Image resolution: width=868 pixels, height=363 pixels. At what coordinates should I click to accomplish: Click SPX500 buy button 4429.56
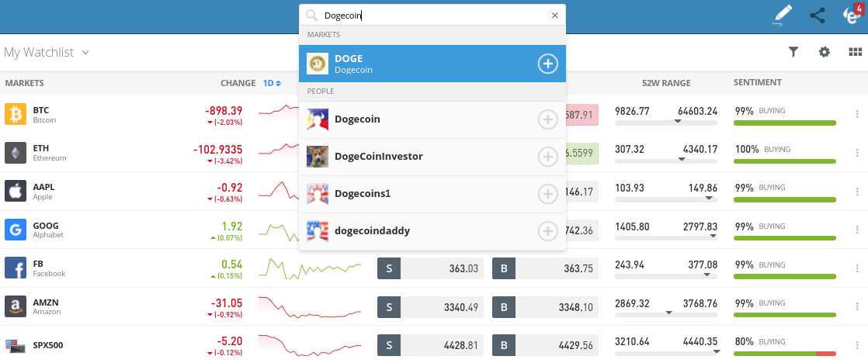click(x=545, y=345)
